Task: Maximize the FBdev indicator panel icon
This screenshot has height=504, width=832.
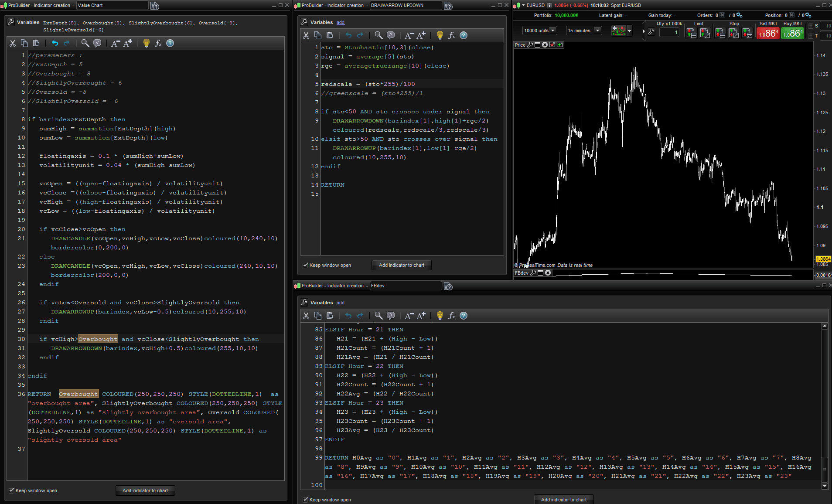Action: pos(541,273)
